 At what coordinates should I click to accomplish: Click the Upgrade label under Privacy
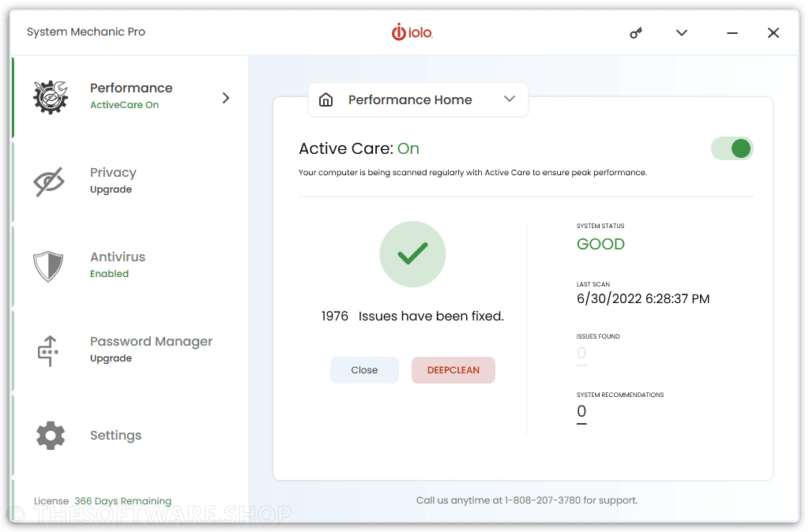tap(111, 189)
